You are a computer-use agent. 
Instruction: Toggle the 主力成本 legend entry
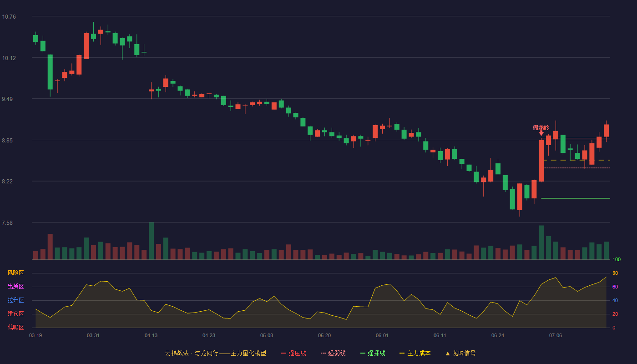(x=415, y=353)
